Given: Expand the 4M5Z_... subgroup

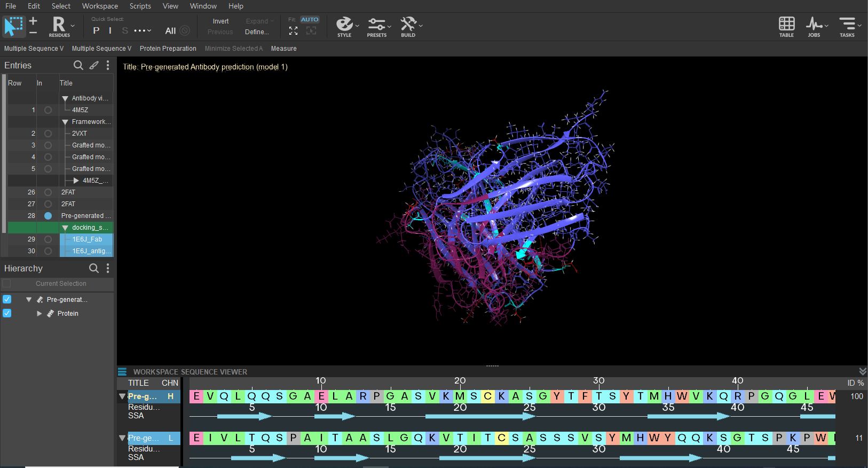Looking at the screenshot, I should tap(76, 181).
